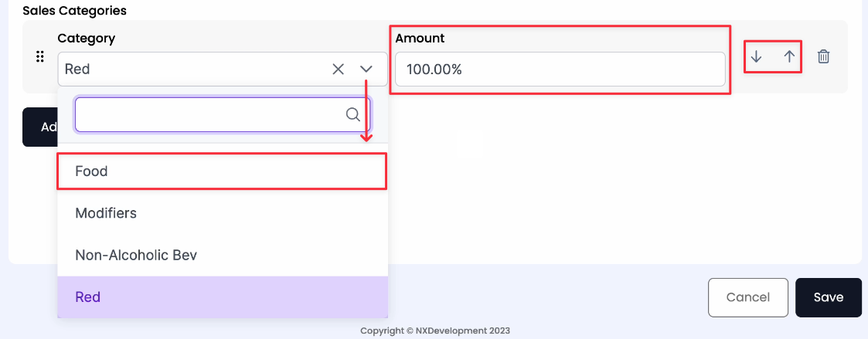Click the drag handle for the category row
This screenshot has height=339, width=868.
pyautogui.click(x=40, y=56)
